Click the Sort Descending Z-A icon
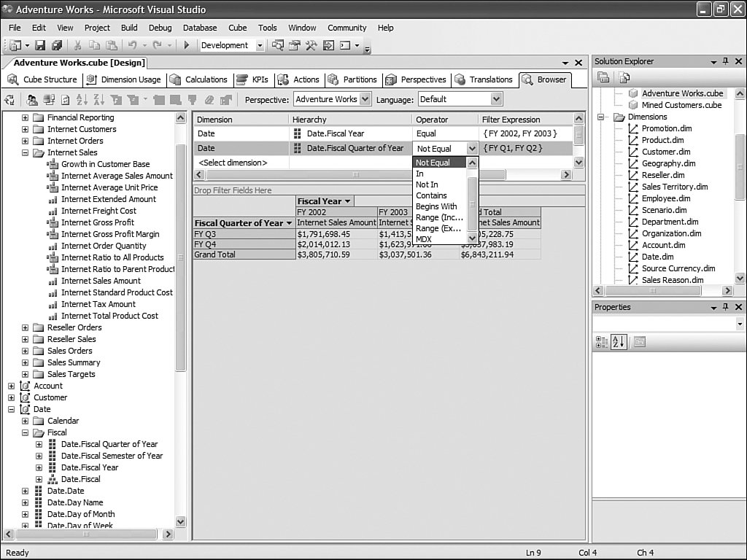Screen dimensions: 747x560 (98, 99)
